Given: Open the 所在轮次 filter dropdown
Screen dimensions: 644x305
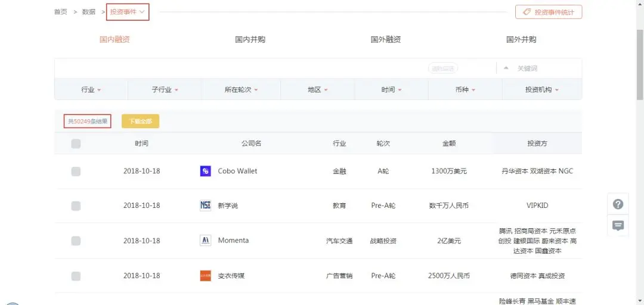Looking at the screenshot, I should [x=241, y=89].
